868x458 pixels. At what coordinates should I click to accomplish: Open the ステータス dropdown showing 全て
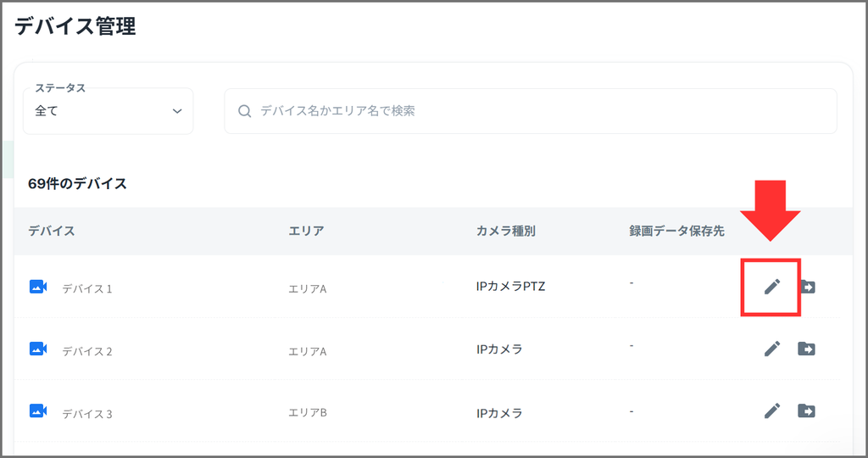coord(108,111)
